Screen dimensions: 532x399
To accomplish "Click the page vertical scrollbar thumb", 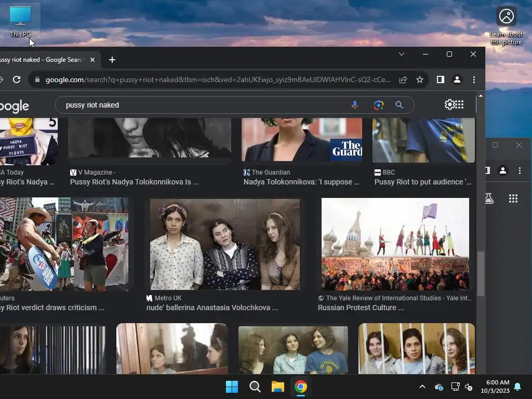I will [481, 273].
